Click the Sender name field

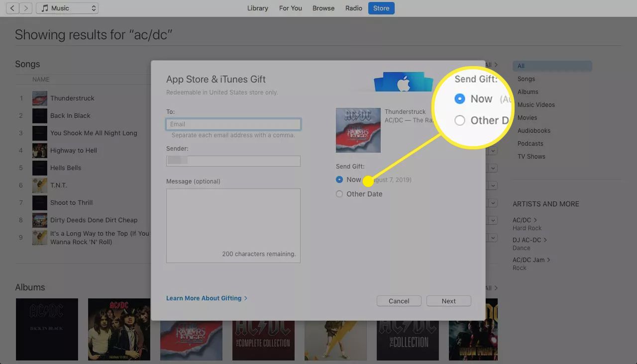[233, 161]
